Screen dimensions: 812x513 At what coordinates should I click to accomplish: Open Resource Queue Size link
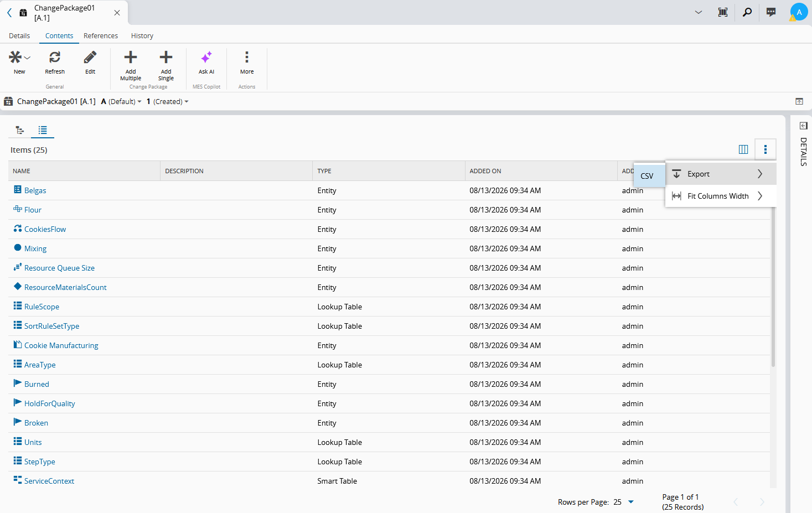point(59,268)
